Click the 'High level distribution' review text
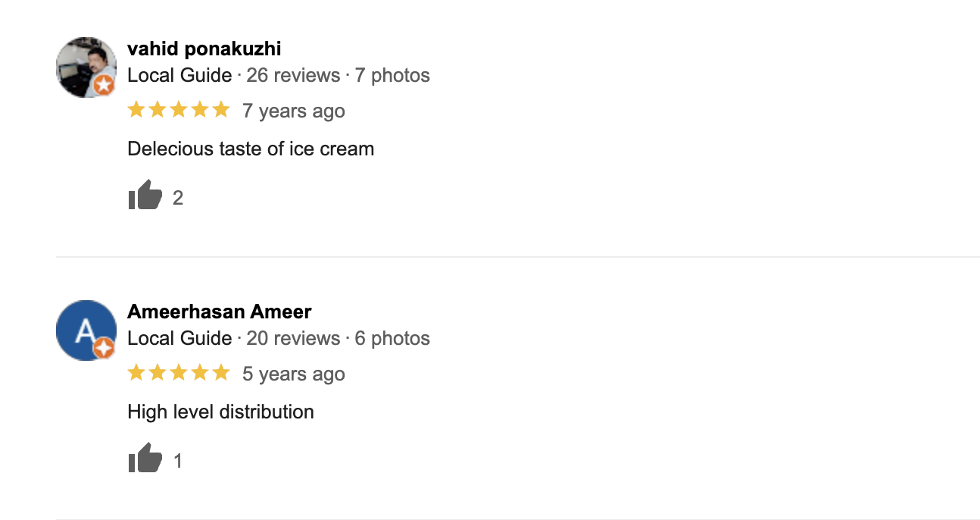Viewport: 980px width, 520px height. [x=220, y=412]
